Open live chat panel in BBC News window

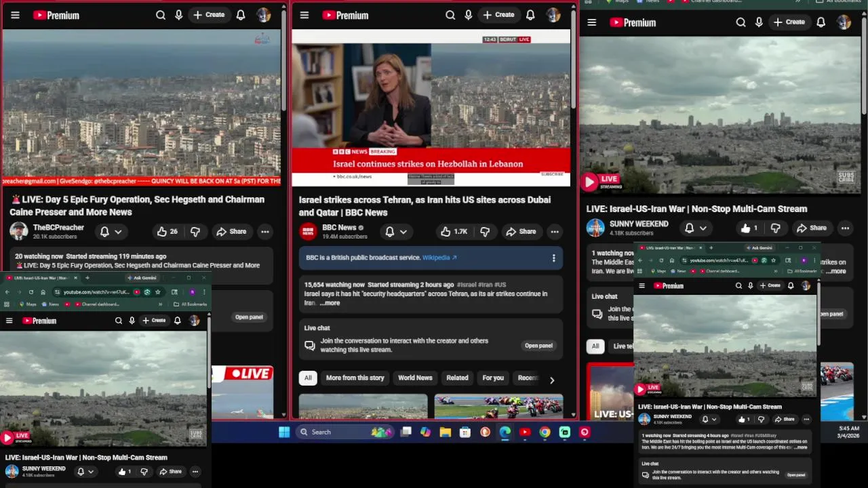[538, 346]
